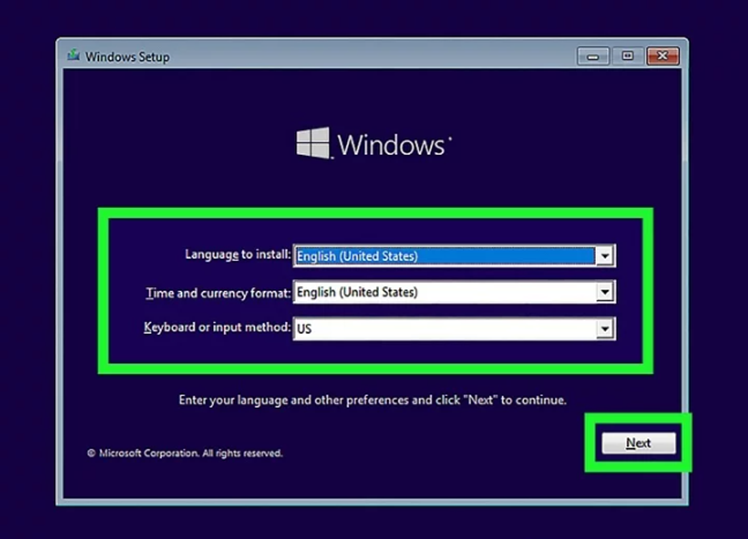The image size is (748, 539).
Task: Click the 'Keyboard or input method:' label
Action: 217,327
